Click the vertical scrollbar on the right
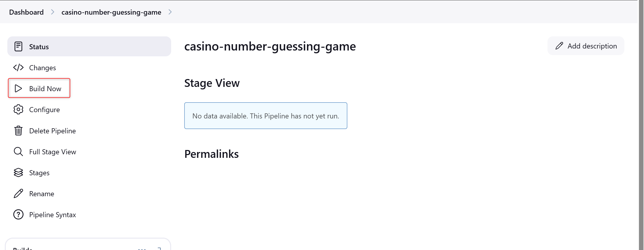The width and height of the screenshot is (644, 250). pyautogui.click(x=641, y=125)
